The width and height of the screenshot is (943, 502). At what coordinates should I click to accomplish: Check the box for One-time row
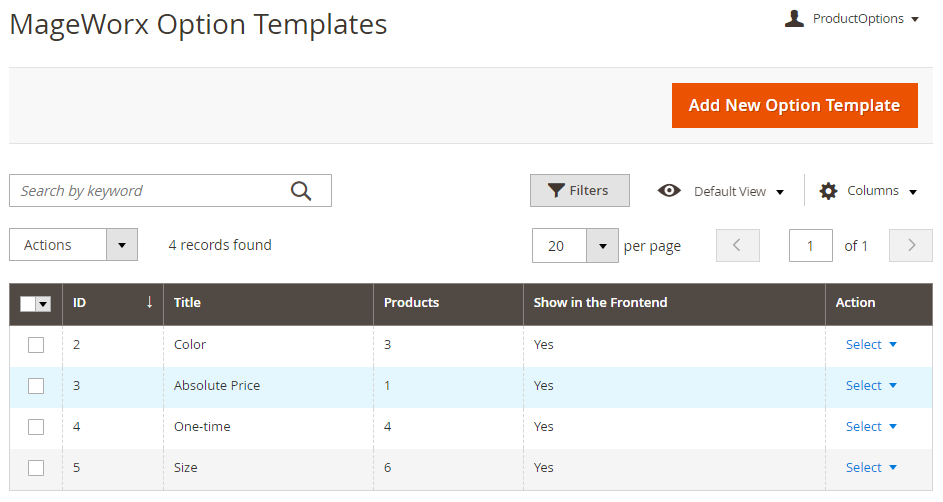(x=36, y=427)
